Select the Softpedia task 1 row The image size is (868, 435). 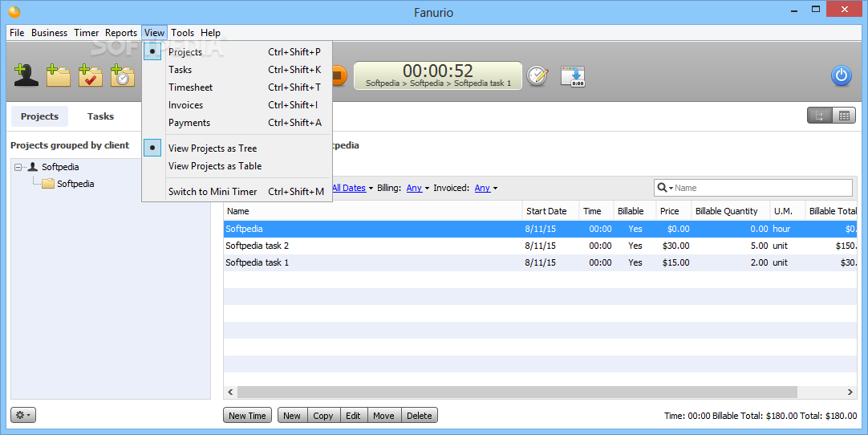point(540,262)
